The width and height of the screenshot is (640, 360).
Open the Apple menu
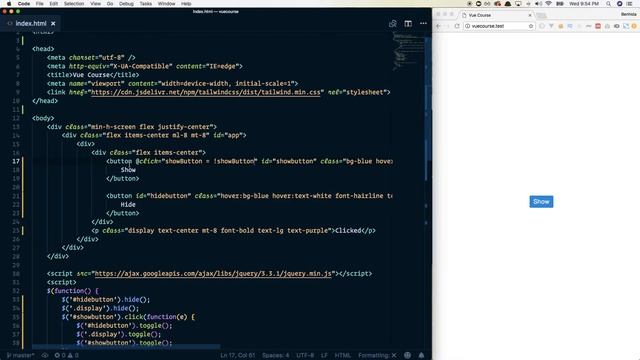coord(9,4)
